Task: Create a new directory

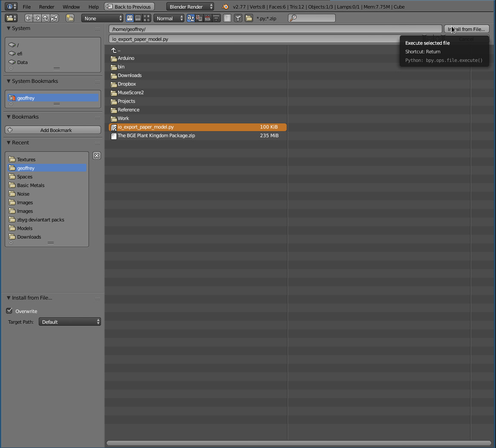Action: (70, 18)
